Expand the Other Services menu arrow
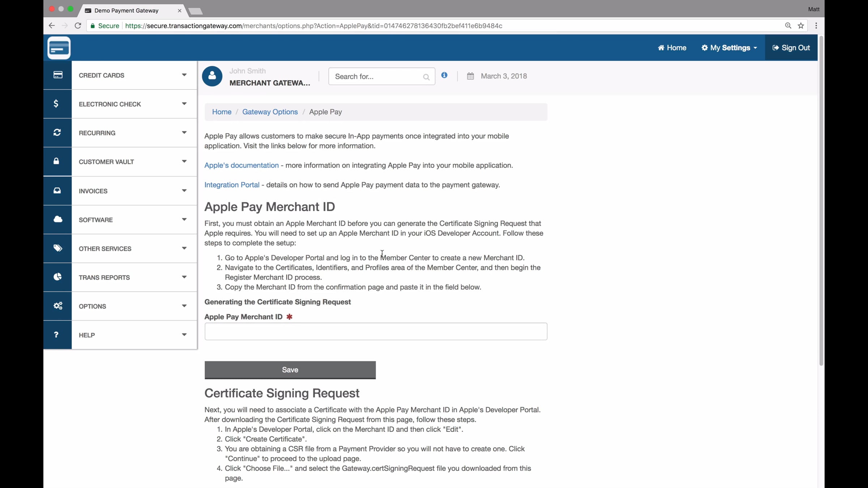The image size is (868, 488). tap(184, 248)
